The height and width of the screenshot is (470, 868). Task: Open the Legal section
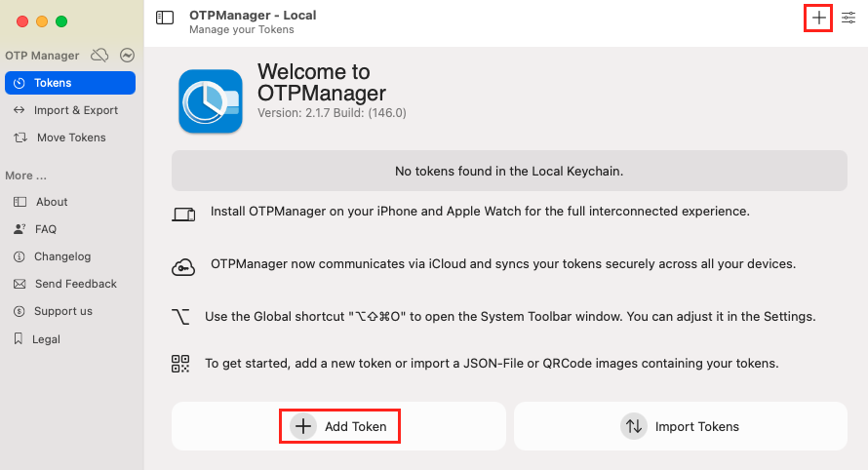point(46,339)
